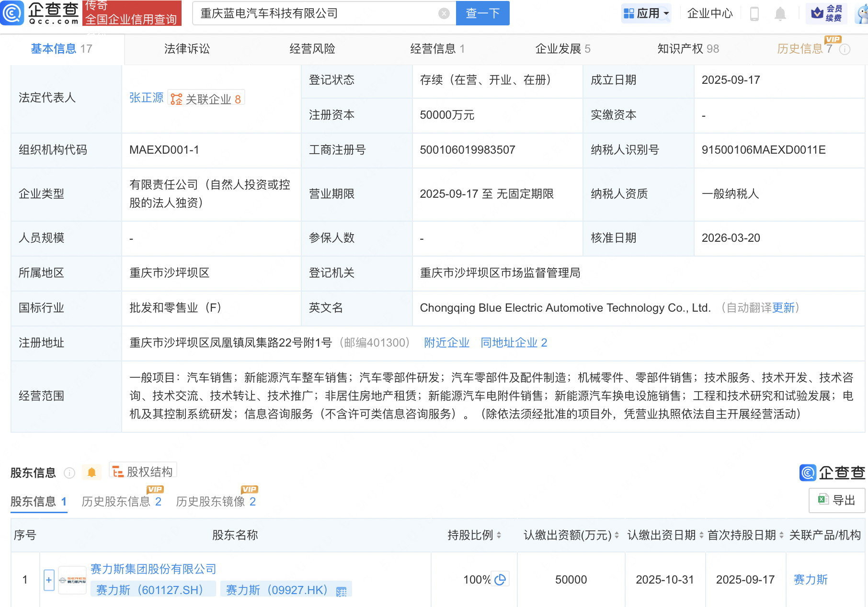
Task: Expand shareholder row with plus button
Action: click(x=49, y=580)
